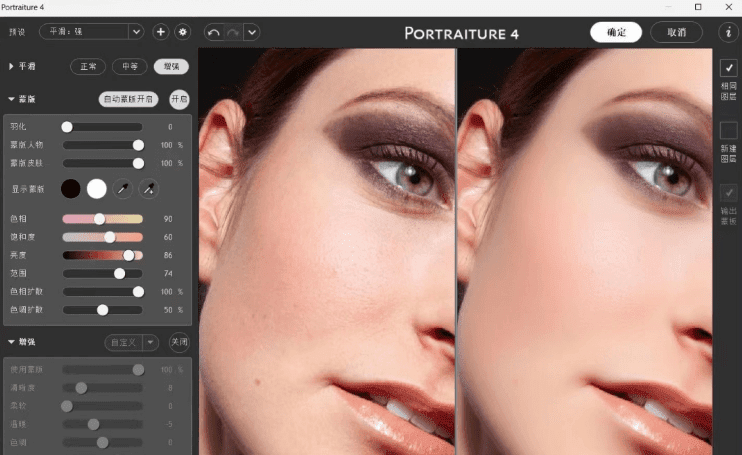Toggle the 输出蒙版 (output mask) checkbox
The image size is (742, 455).
click(x=728, y=192)
